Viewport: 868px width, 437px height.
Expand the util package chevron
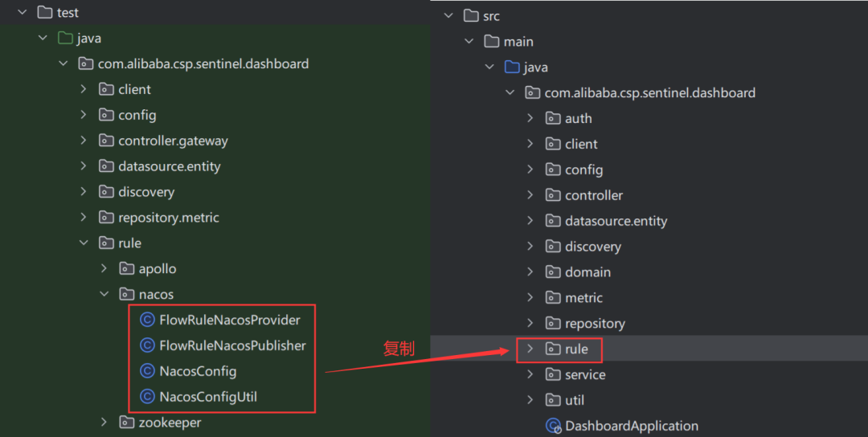point(530,400)
